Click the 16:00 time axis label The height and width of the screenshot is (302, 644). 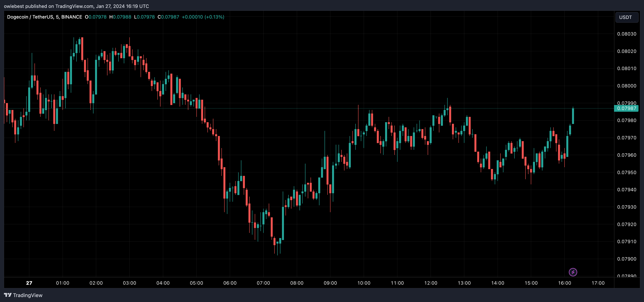point(564,283)
